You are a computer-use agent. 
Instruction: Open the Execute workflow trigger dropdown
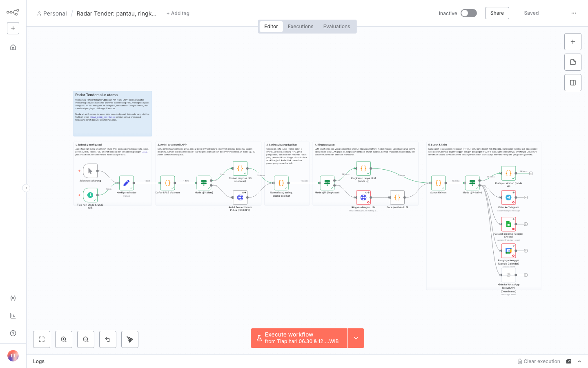(356, 338)
